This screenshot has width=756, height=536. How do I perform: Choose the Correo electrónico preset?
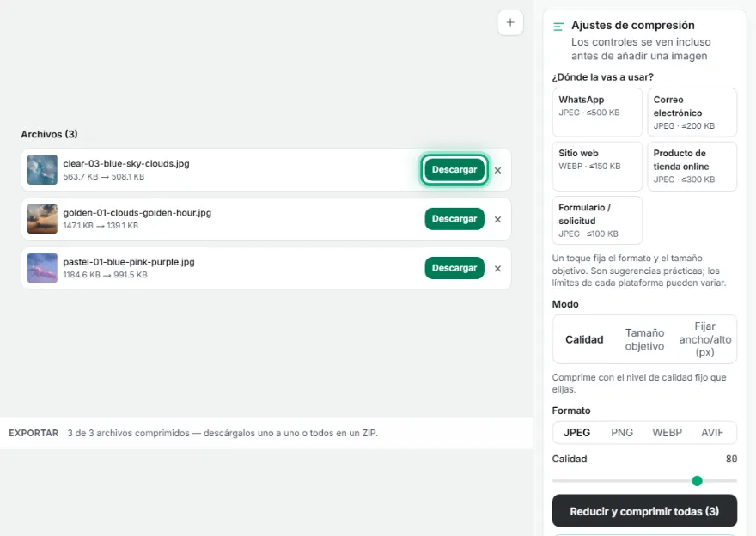pyautogui.click(x=692, y=113)
